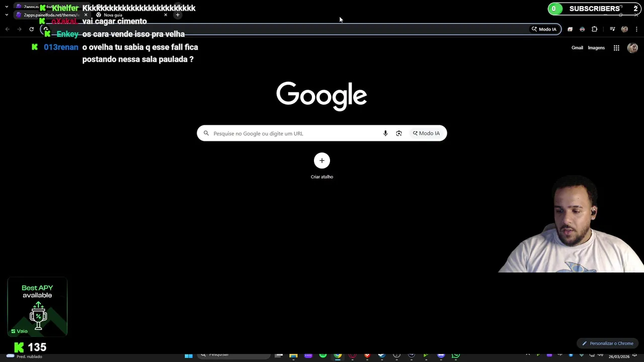Screen dimensions: 644x362
Task: Click the goggles extension icon in the toolbar
Action: pyautogui.click(x=582, y=29)
